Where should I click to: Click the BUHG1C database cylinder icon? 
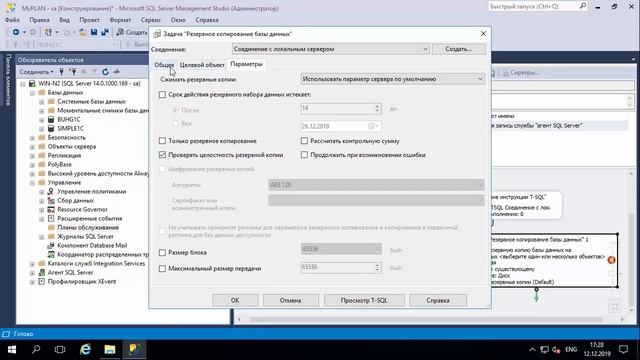point(51,120)
